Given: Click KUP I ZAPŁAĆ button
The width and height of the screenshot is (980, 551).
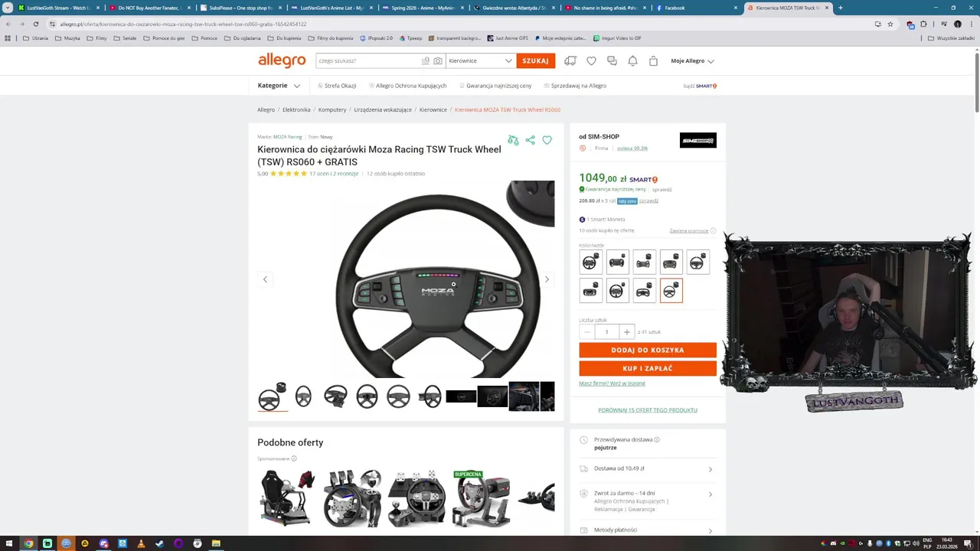Looking at the screenshot, I should [x=648, y=368].
